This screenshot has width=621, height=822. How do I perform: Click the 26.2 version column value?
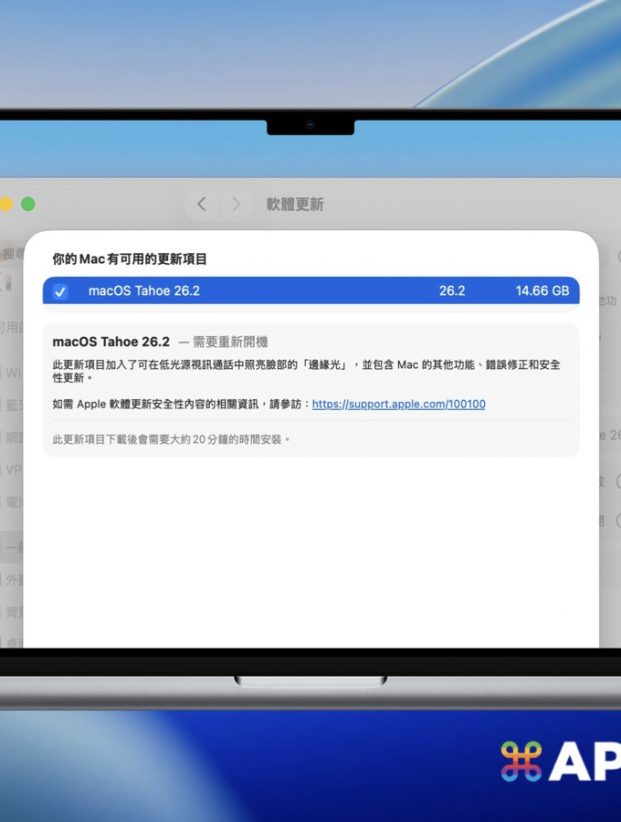pos(452,291)
